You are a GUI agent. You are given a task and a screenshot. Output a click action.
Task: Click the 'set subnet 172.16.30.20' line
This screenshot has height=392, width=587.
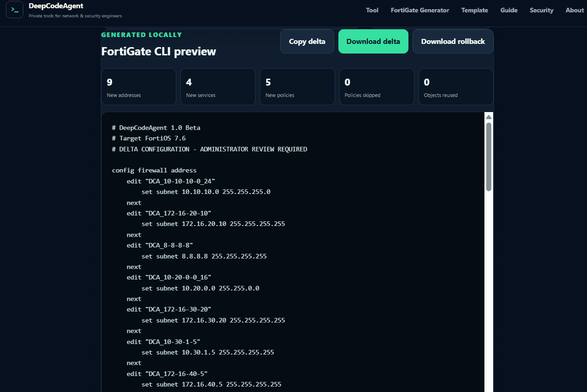click(x=213, y=320)
